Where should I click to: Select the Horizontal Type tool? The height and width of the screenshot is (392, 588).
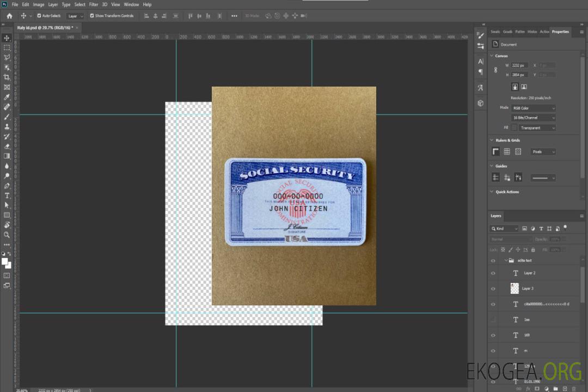7,195
